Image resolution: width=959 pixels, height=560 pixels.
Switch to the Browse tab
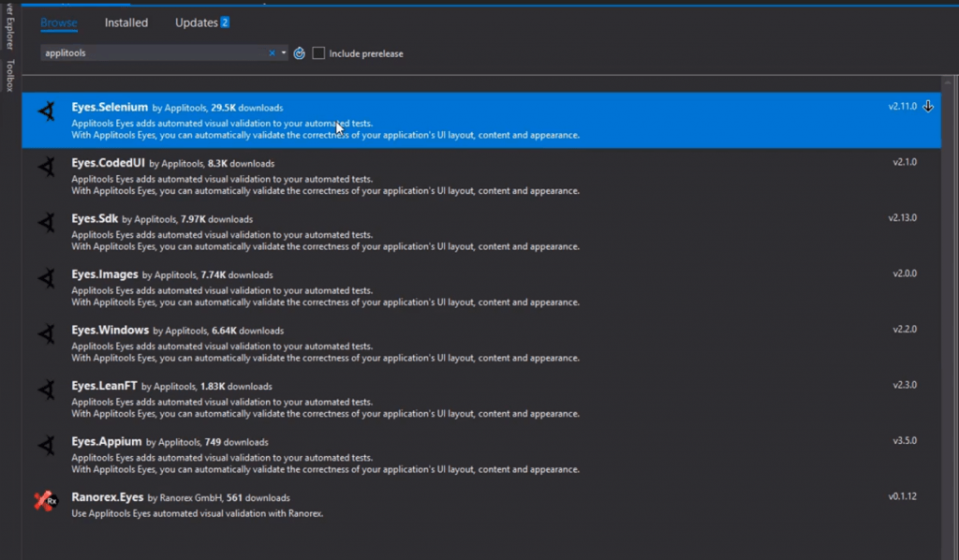[x=59, y=22]
